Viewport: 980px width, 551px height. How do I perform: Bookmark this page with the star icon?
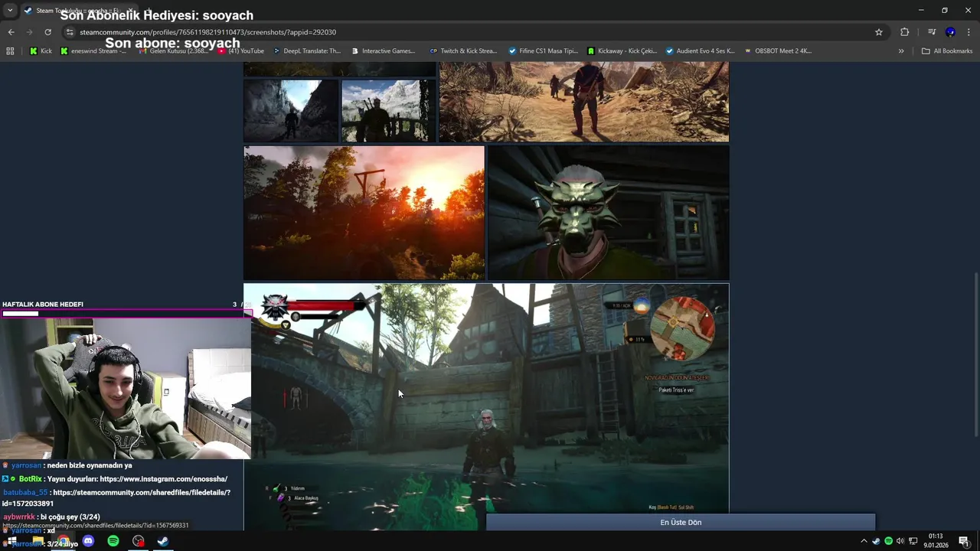(879, 32)
